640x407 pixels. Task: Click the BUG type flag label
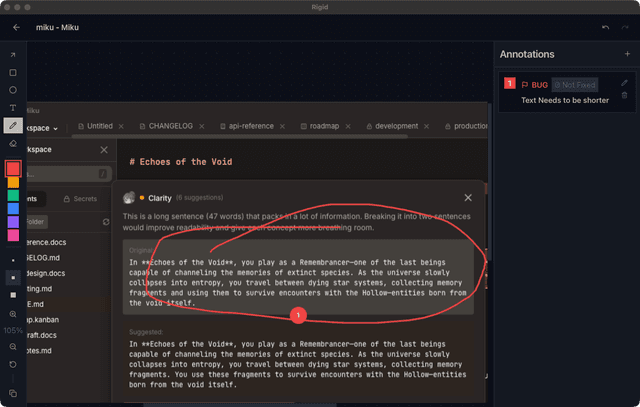534,85
